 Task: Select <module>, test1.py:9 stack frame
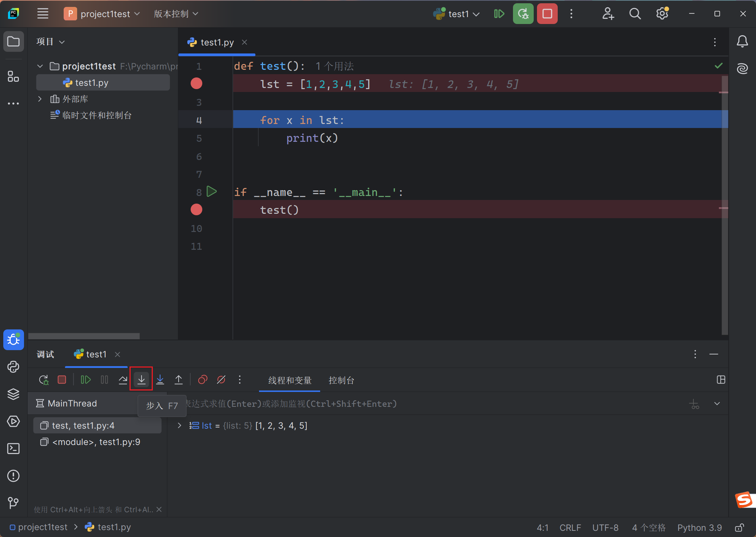(x=96, y=442)
